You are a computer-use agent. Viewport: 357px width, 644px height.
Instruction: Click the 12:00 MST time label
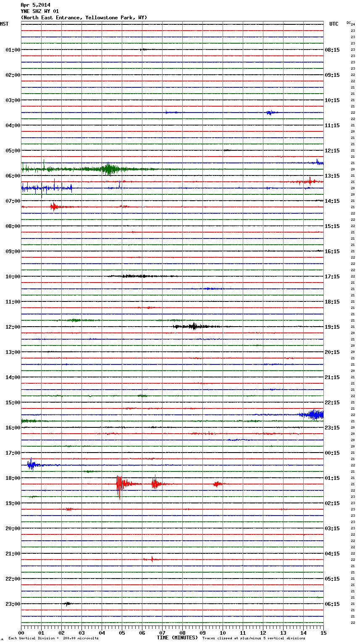(x=13, y=327)
